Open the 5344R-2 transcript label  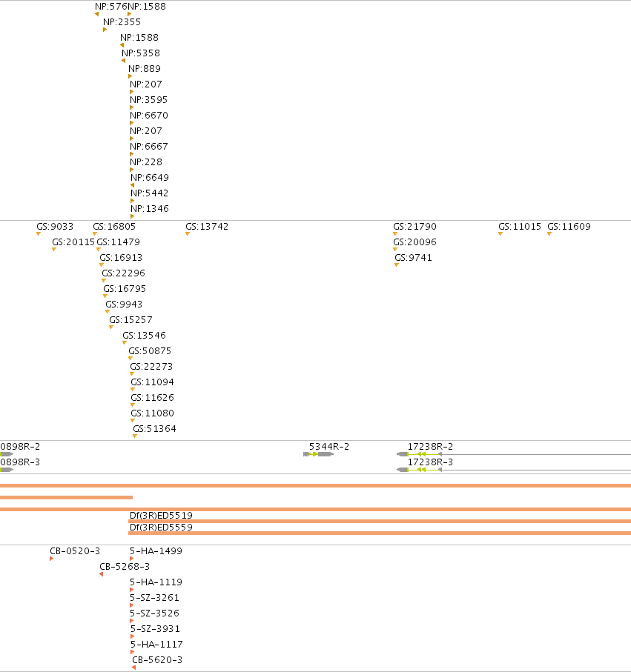(329, 447)
